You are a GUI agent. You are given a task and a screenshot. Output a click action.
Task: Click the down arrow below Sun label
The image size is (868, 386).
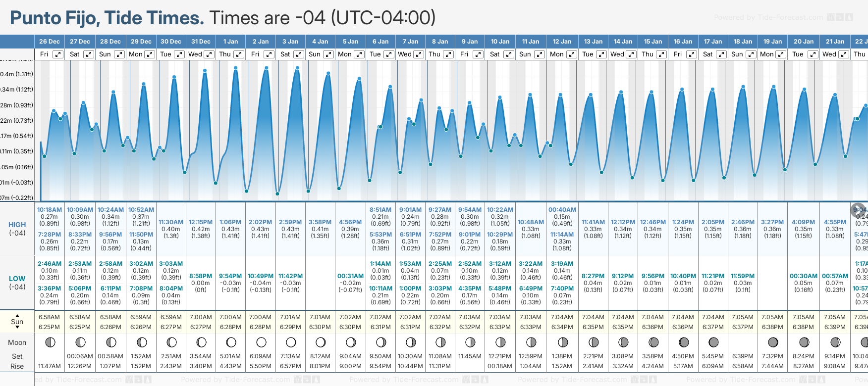pyautogui.click(x=17, y=328)
